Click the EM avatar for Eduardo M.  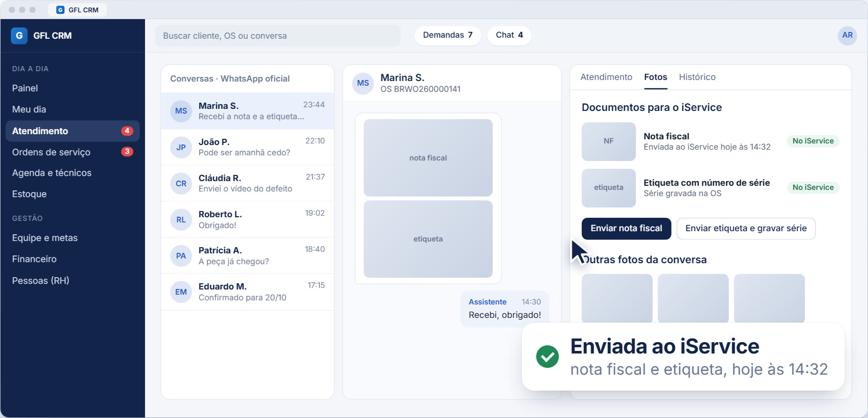(181, 292)
